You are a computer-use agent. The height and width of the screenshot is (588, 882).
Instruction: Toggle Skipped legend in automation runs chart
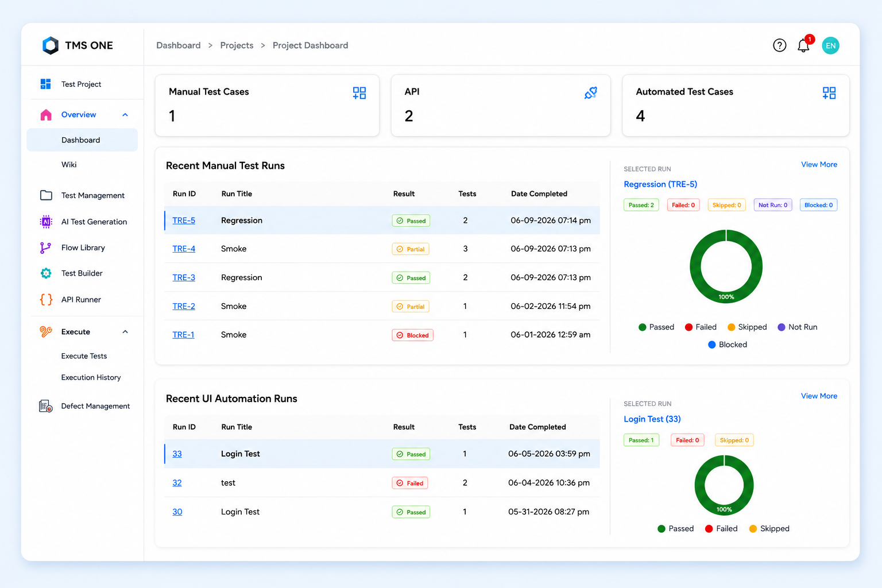[x=769, y=529]
